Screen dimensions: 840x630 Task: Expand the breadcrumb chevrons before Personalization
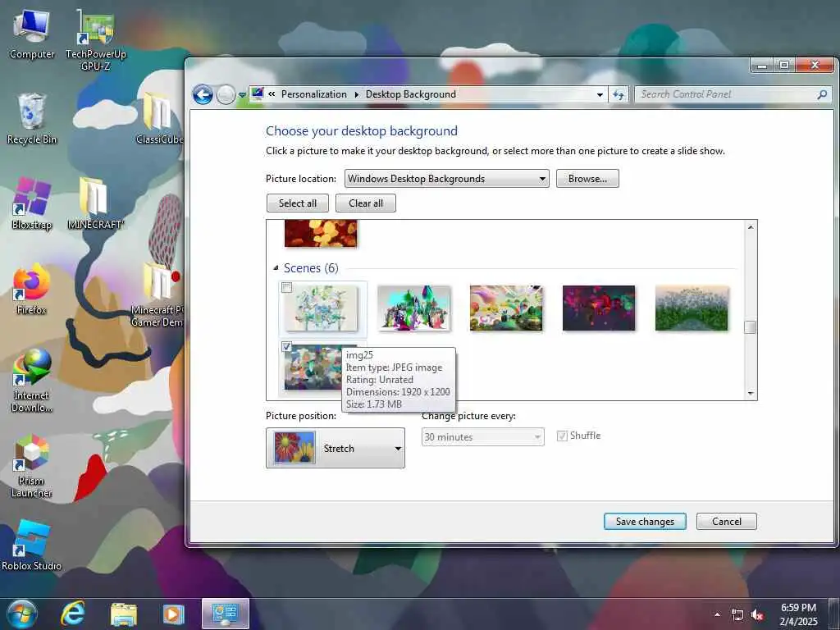tap(272, 94)
